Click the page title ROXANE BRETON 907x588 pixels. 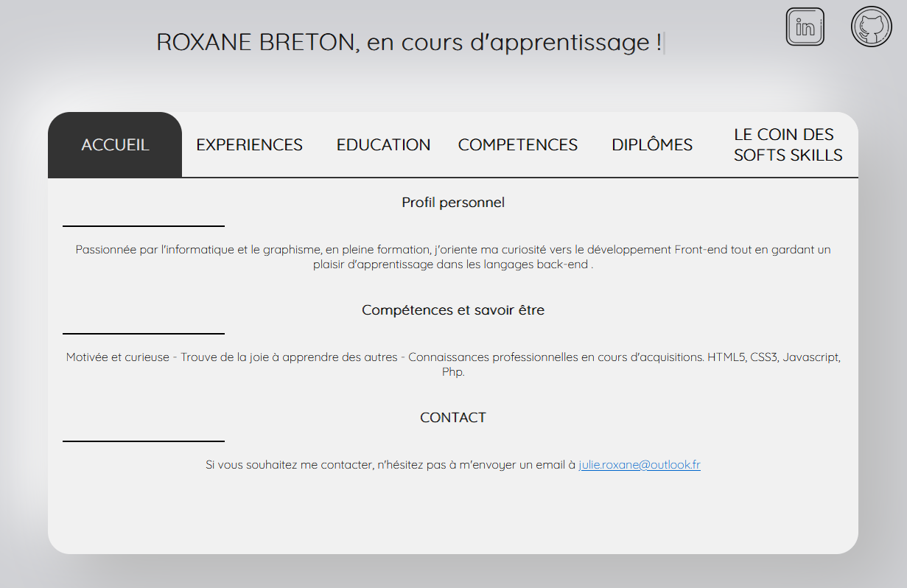(x=410, y=42)
